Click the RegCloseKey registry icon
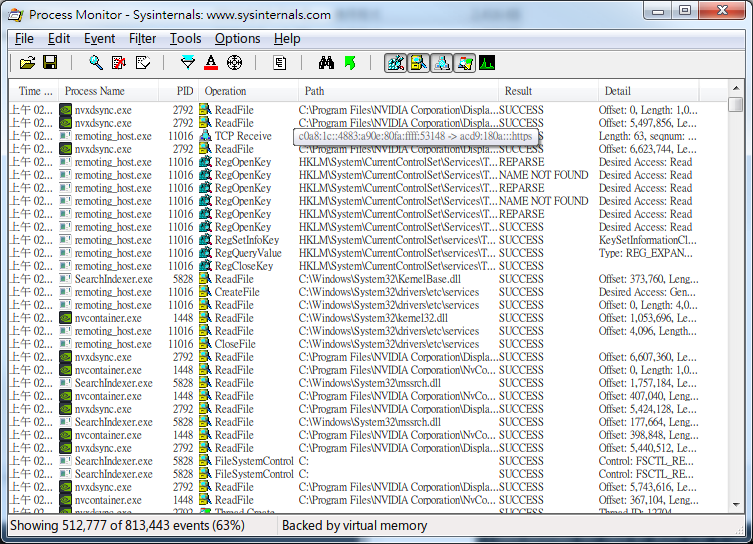The width and height of the screenshot is (753, 544). 206,266
